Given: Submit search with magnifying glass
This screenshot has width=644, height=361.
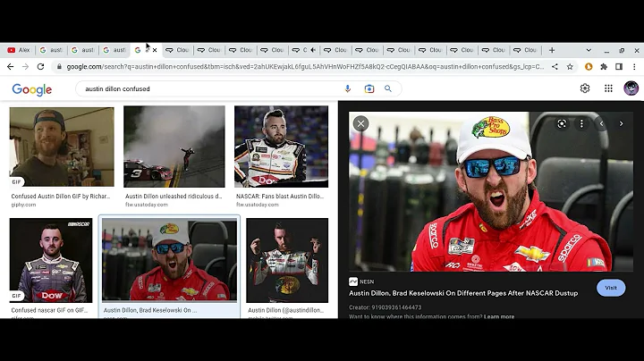Looking at the screenshot, I should click(x=388, y=88).
